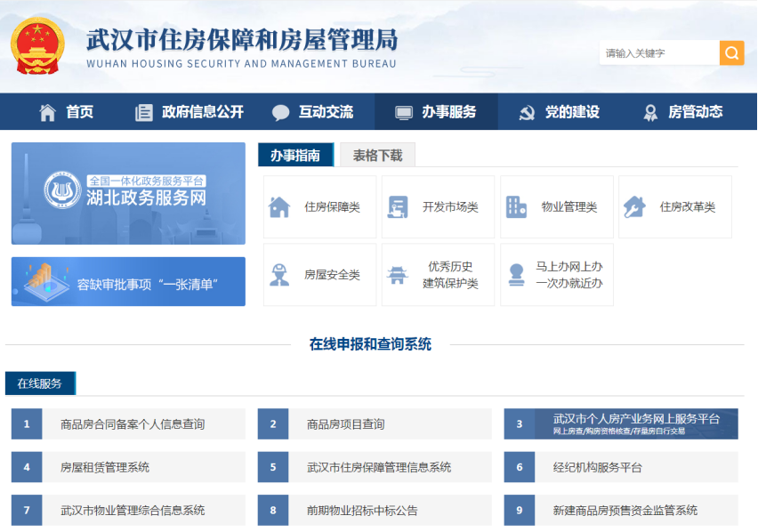The image size is (758, 532).
Task: Switch to the 办事指南 tab
Action: [296, 154]
